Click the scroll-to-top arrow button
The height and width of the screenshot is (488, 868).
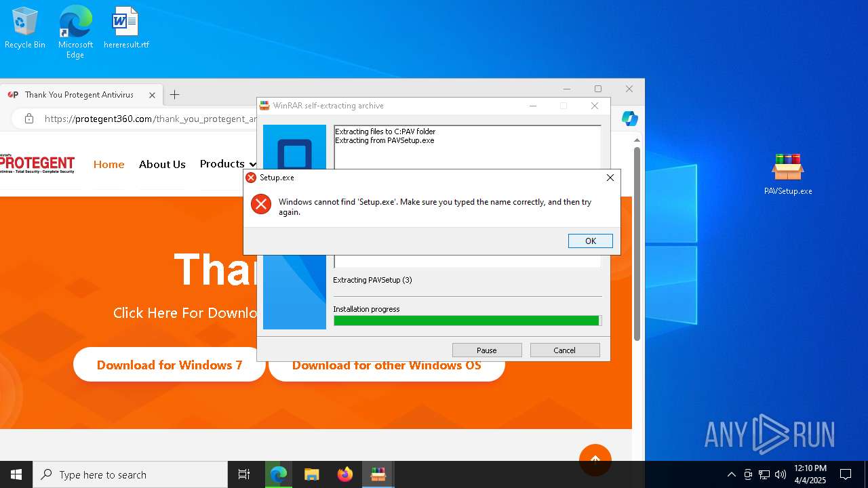coord(595,460)
